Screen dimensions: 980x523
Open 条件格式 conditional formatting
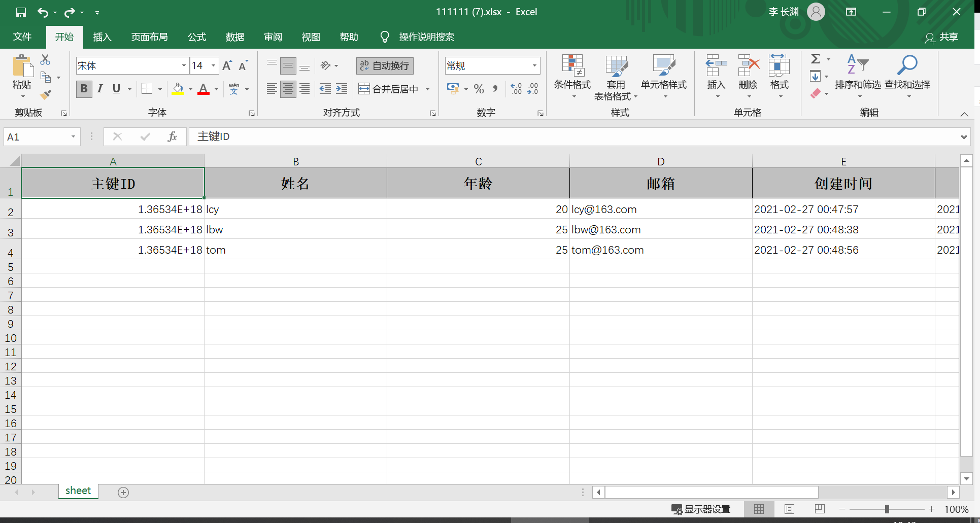572,76
